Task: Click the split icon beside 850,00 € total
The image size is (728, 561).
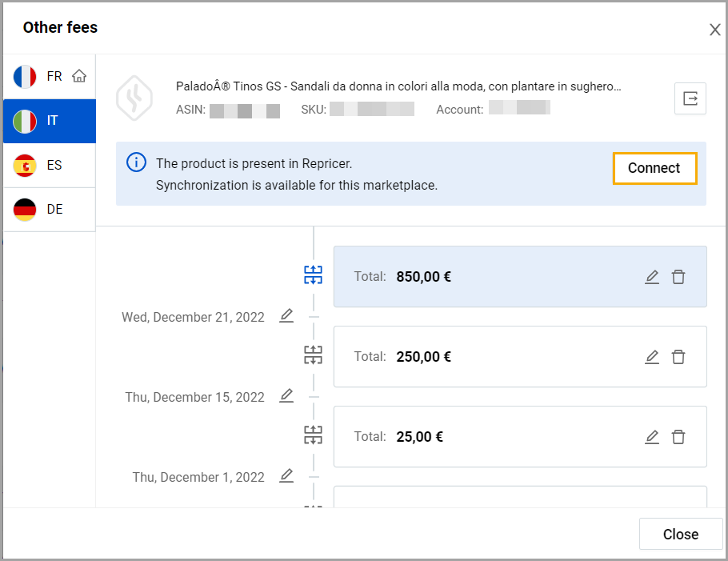Action: pos(313,275)
